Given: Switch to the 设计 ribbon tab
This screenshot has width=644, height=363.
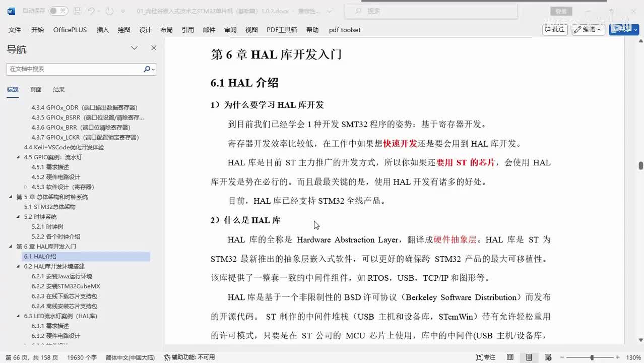Looking at the screenshot, I should (x=145, y=30).
